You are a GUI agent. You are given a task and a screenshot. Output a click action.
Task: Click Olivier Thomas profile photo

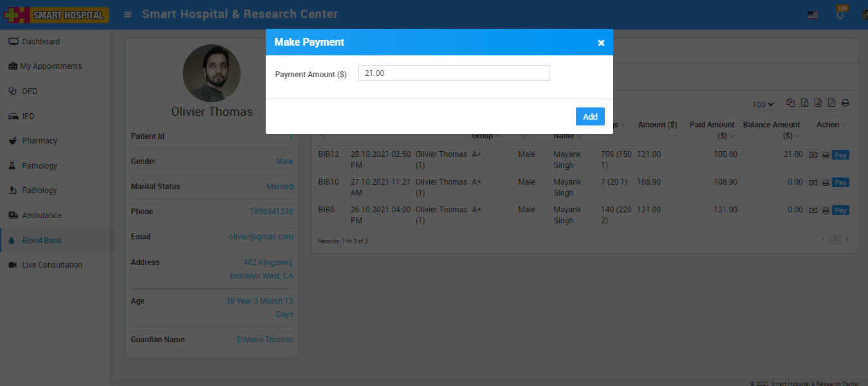pos(212,73)
